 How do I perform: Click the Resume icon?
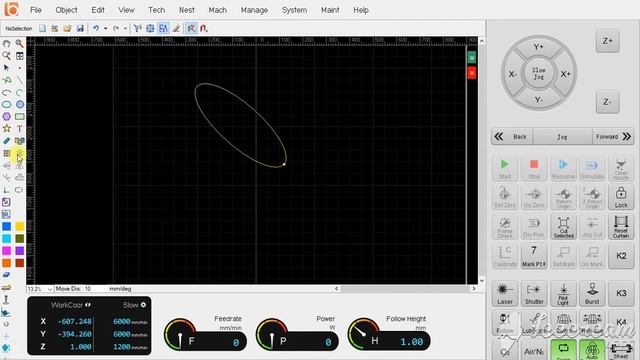point(563,168)
